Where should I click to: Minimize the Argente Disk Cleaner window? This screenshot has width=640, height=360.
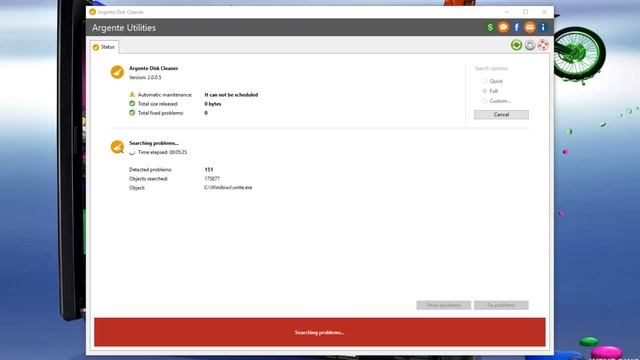(507, 12)
